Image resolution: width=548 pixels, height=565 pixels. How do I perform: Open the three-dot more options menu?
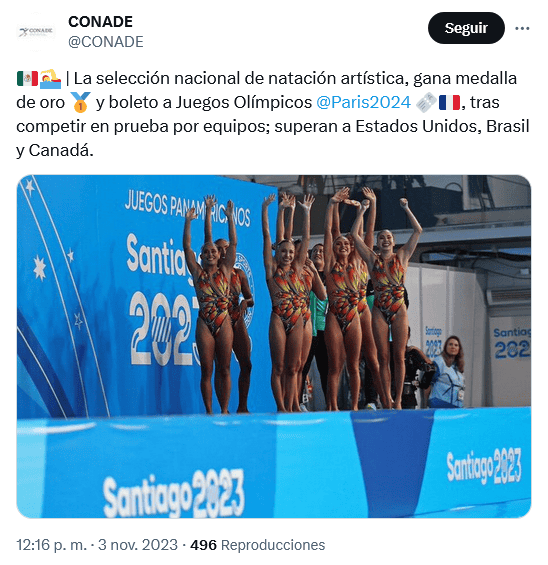tap(522, 28)
